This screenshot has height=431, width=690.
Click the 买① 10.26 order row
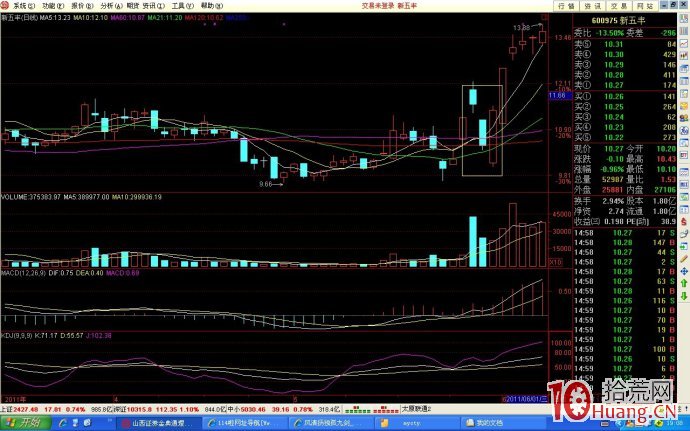point(625,96)
